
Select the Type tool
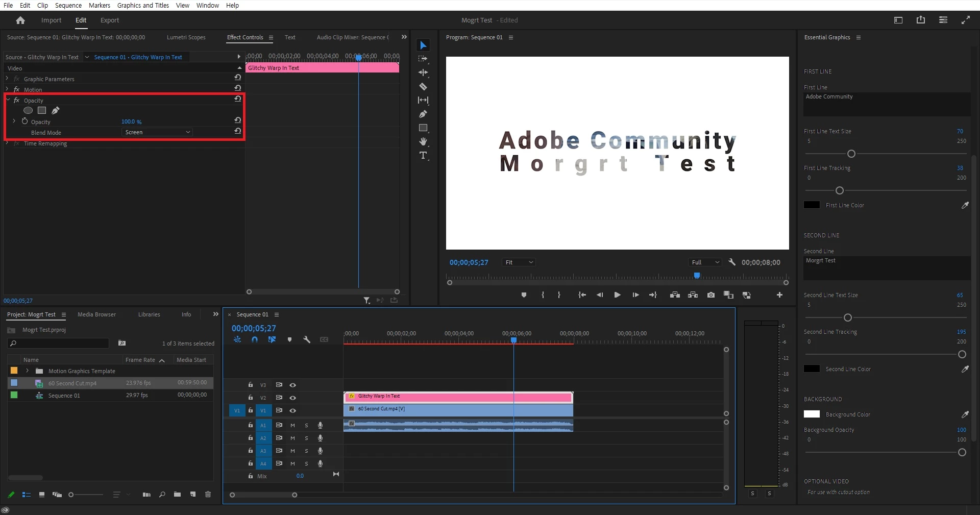click(423, 155)
